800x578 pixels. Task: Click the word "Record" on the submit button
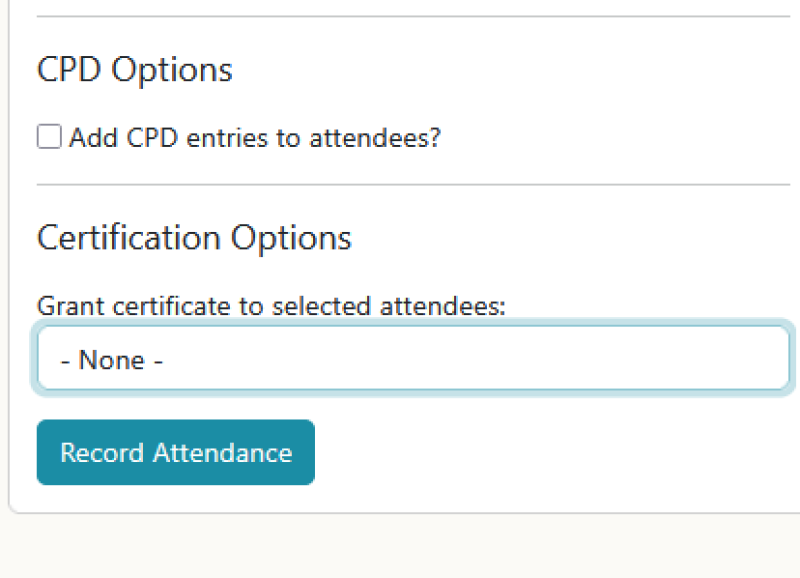pyautogui.click(x=102, y=452)
